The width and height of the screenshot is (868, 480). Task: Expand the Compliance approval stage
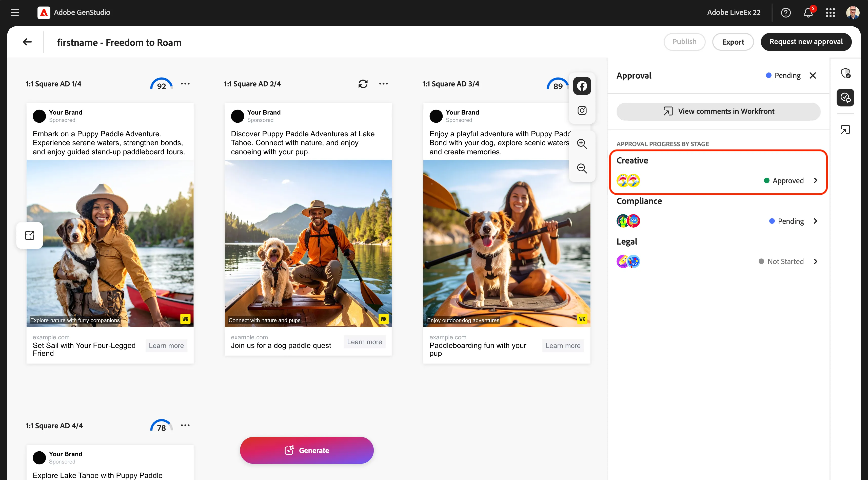pyautogui.click(x=815, y=221)
